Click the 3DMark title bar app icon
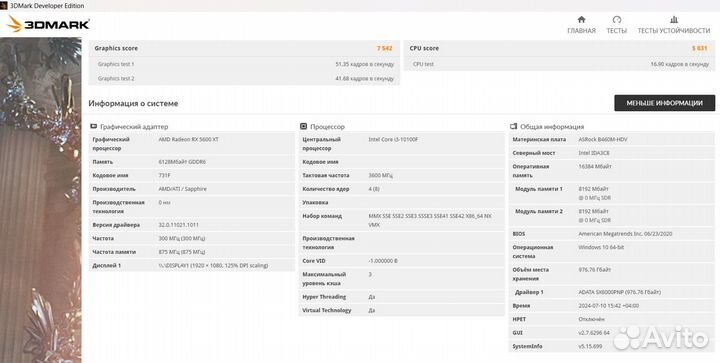720x363 pixels. [4, 6]
